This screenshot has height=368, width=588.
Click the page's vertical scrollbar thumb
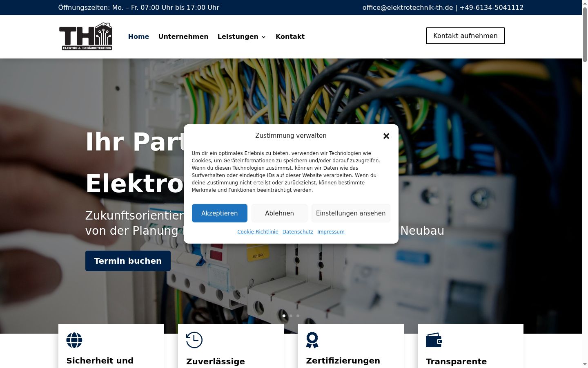click(585, 35)
